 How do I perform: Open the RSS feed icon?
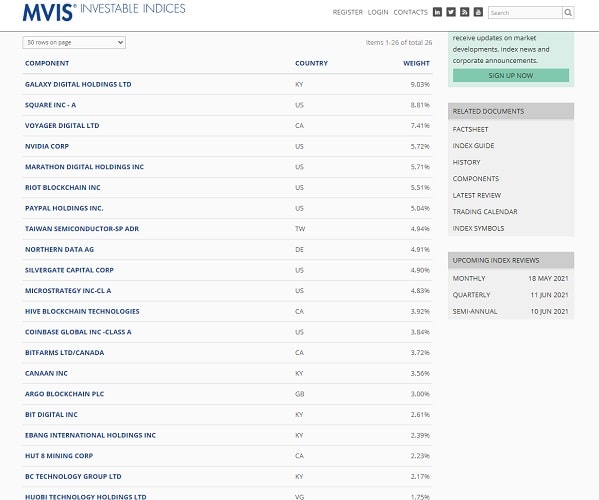[465, 12]
